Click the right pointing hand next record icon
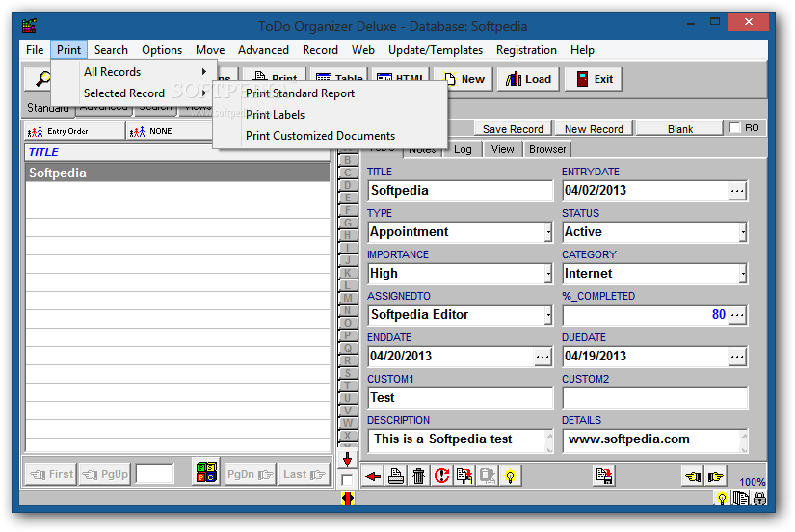The width and height of the screenshot is (795, 532). click(x=715, y=476)
